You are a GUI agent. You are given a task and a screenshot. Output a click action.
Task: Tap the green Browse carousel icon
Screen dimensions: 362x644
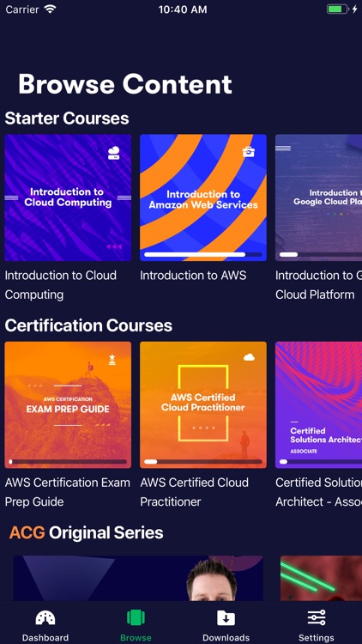coord(136,617)
